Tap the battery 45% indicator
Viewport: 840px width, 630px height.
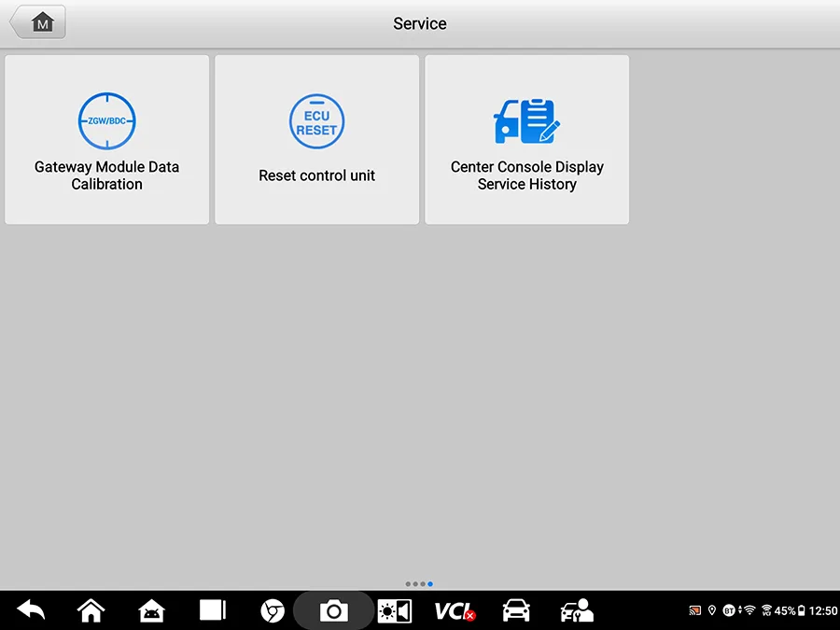(790, 610)
